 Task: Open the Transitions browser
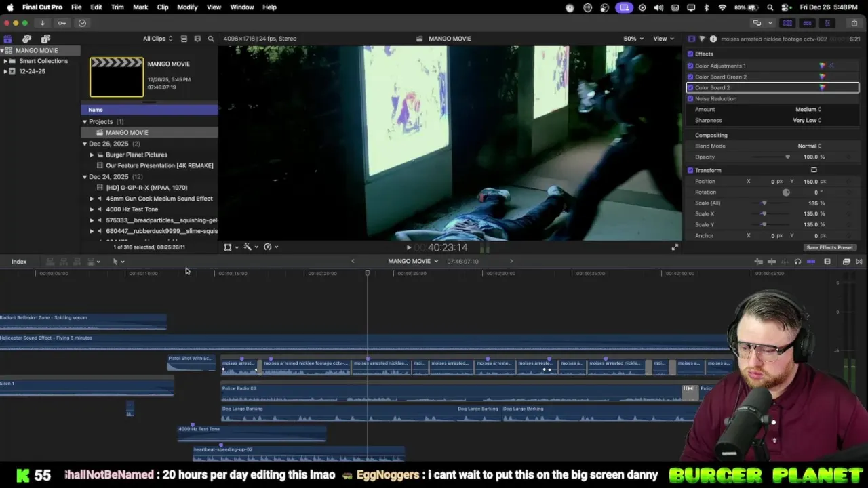pos(859,262)
